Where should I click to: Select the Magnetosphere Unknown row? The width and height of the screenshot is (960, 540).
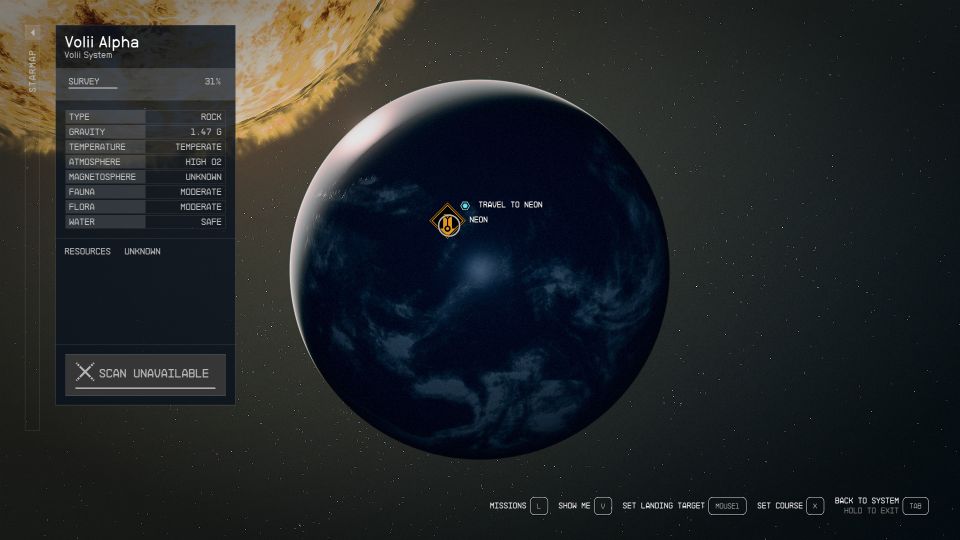click(x=145, y=176)
